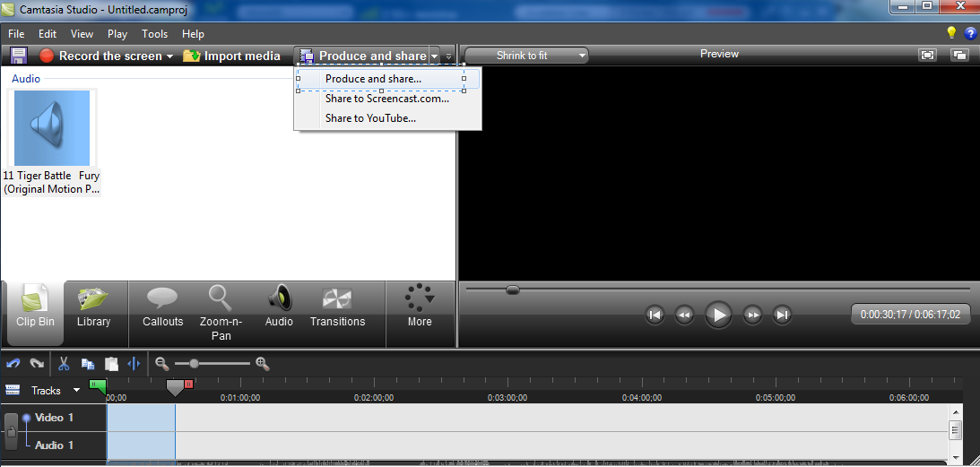Open the Edit menu
This screenshot has width=980, height=467.
[x=48, y=34]
